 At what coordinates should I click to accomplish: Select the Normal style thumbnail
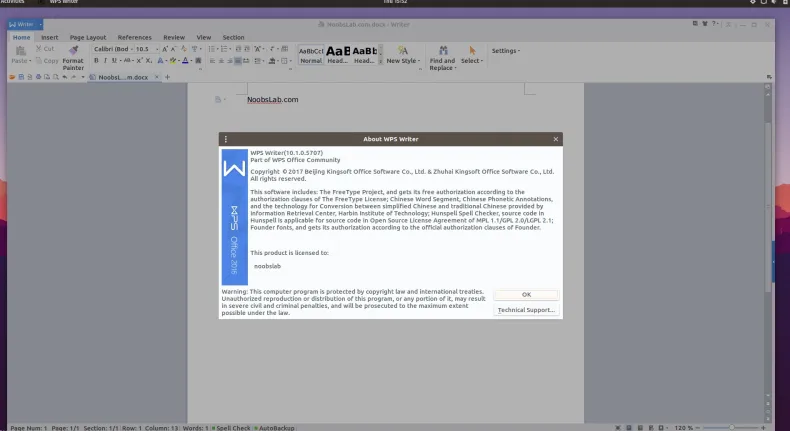tap(311, 54)
